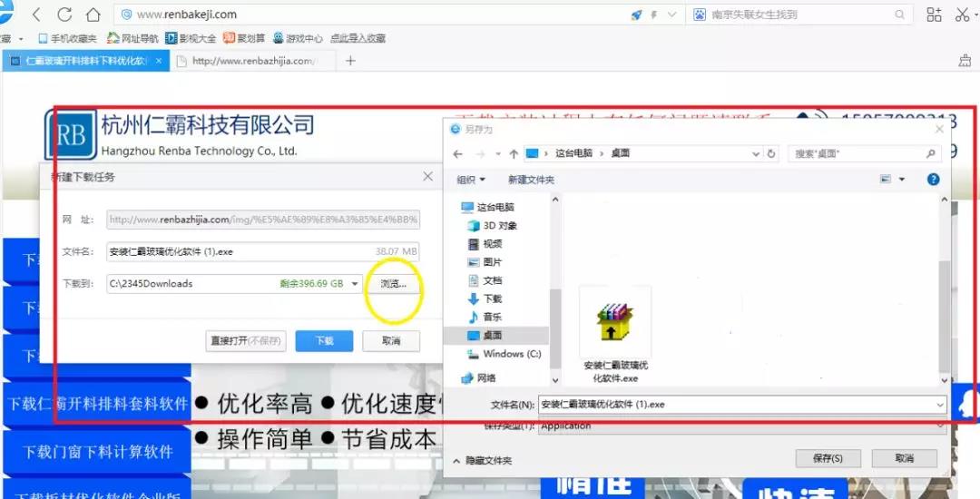Close the 仁霸玻璃开料 browser tab
The image size is (980, 499).
coord(159,61)
